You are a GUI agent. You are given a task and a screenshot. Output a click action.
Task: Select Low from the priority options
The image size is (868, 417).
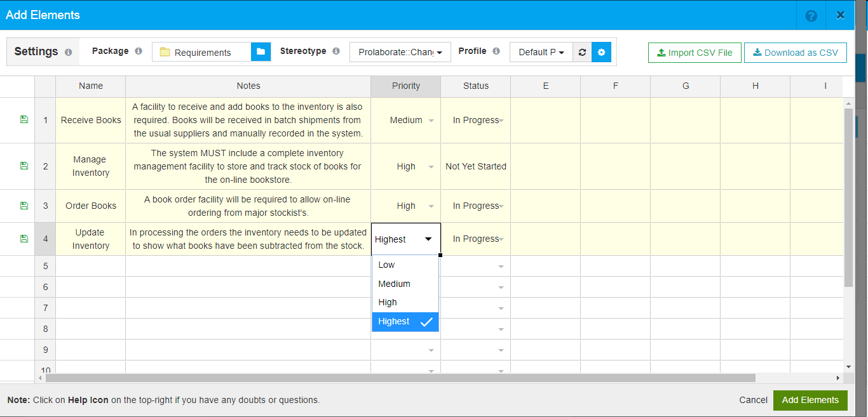[x=405, y=265]
